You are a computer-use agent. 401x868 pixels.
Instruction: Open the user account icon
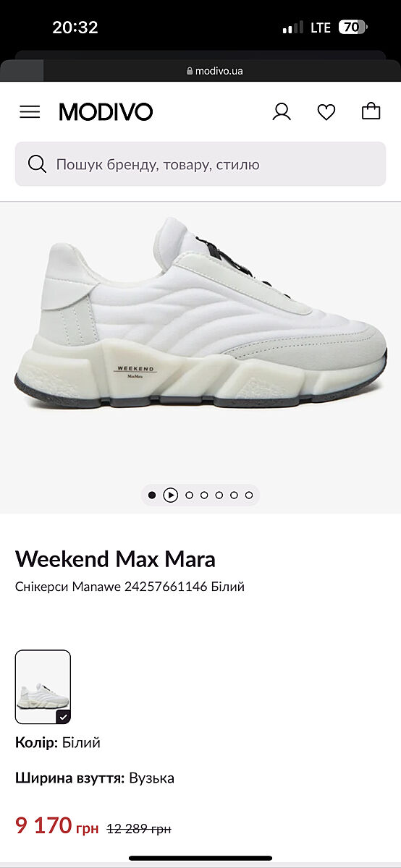click(282, 111)
